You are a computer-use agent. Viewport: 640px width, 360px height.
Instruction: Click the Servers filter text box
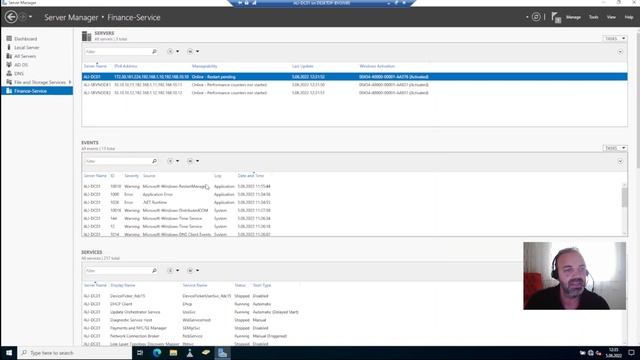pyautogui.click(x=118, y=51)
